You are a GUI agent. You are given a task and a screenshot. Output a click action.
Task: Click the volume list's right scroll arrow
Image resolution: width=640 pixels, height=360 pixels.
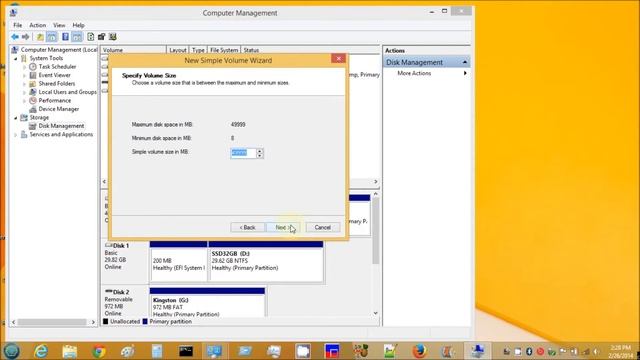point(376,182)
